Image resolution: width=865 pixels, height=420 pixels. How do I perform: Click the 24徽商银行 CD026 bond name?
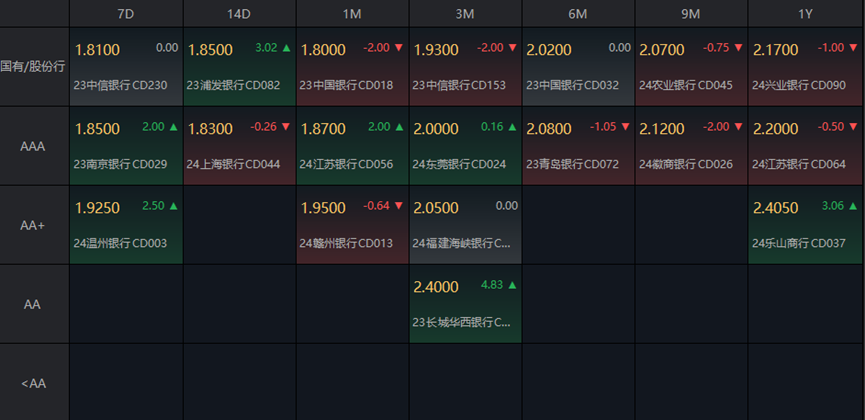[686, 164]
